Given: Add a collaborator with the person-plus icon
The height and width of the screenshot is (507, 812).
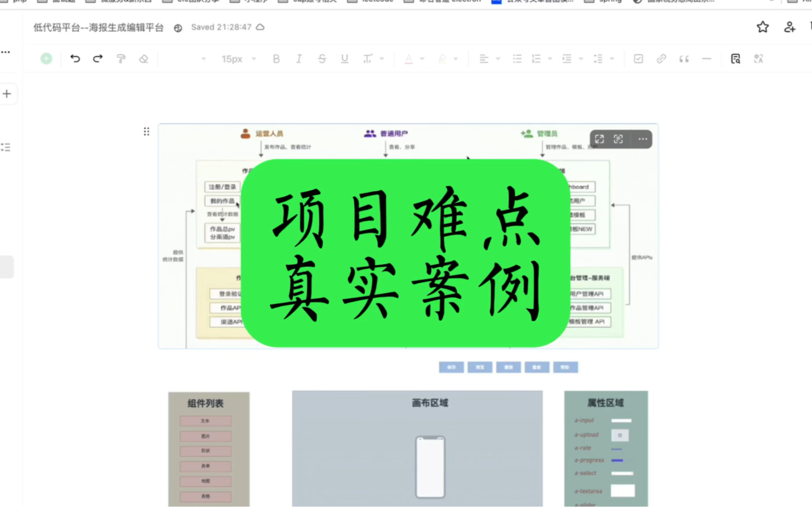Looking at the screenshot, I should click(789, 27).
